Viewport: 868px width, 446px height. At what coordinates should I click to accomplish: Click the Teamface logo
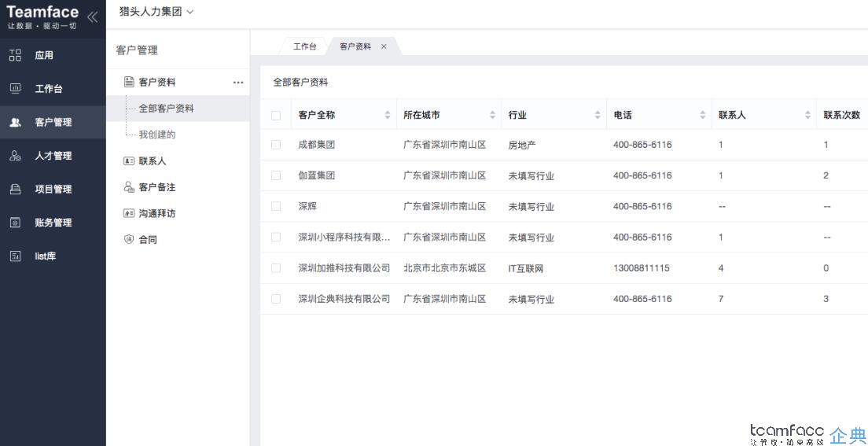point(42,17)
